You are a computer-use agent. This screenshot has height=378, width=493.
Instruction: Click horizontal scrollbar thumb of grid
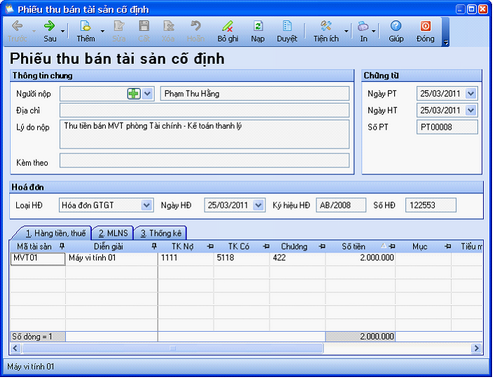point(172,348)
